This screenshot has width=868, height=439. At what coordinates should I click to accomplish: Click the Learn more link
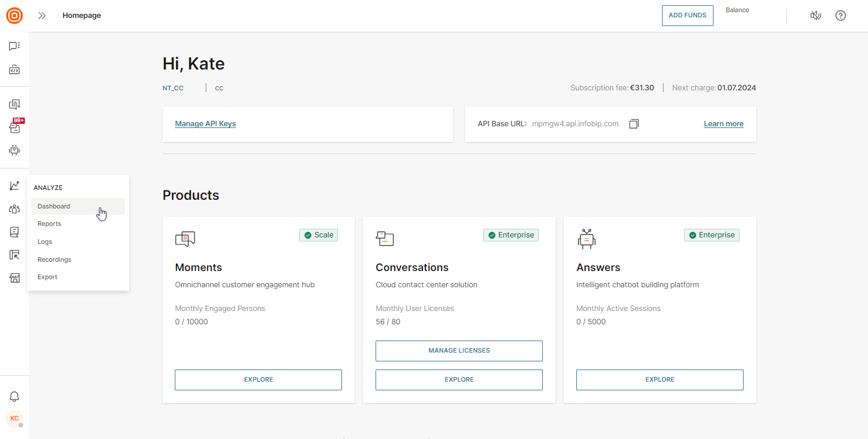pyautogui.click(x=723, y=124)
